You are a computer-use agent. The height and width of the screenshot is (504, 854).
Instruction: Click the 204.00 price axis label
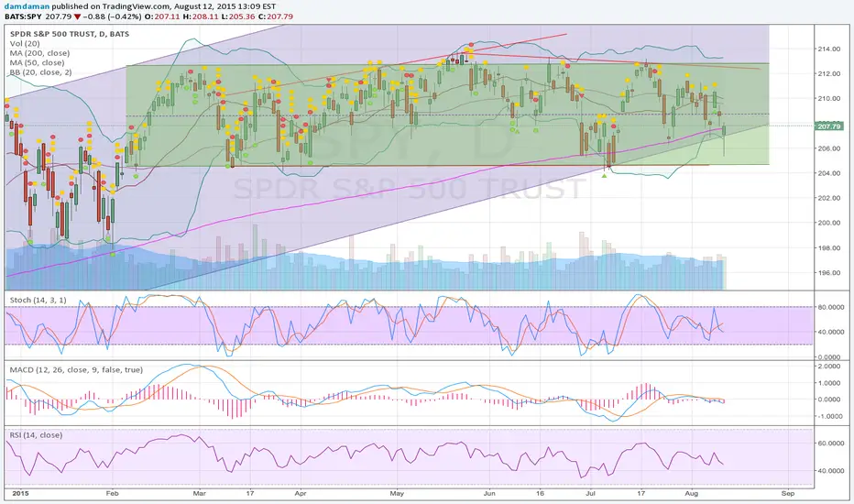coord(829,173)
